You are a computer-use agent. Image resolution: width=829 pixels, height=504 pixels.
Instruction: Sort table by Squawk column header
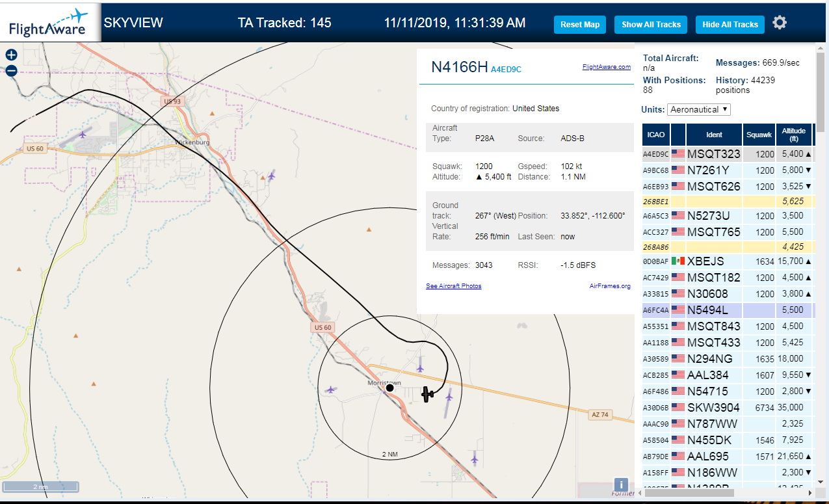pos(759,135)
